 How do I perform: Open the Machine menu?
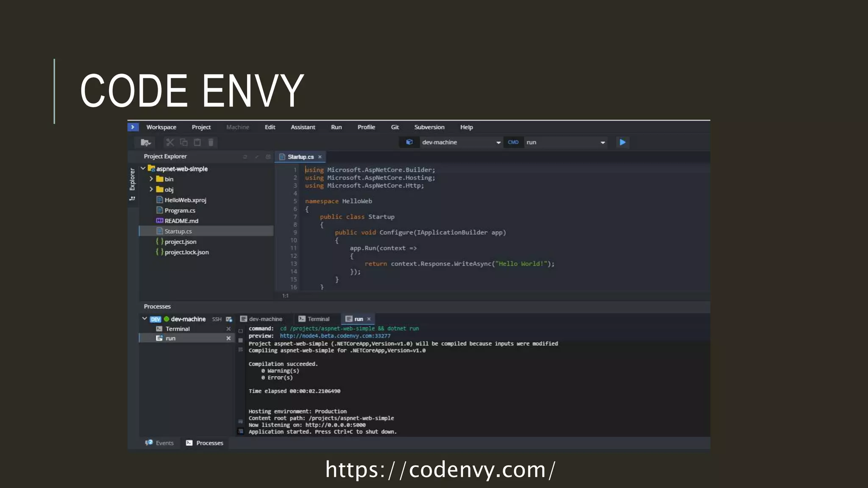(x=237, y=127)
